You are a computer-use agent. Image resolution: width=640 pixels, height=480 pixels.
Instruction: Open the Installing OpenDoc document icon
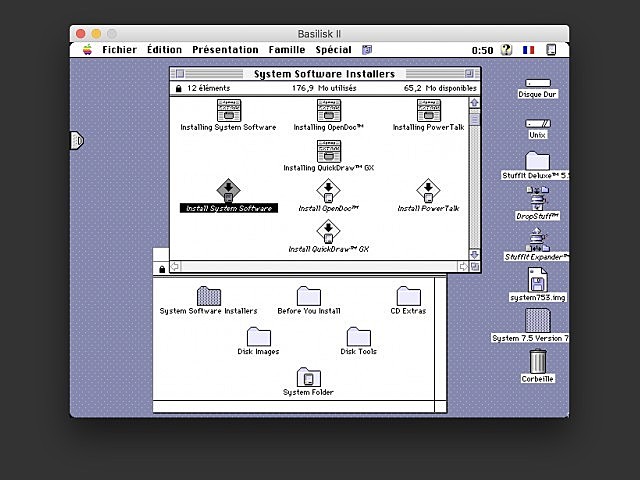(x=329, y=110)
